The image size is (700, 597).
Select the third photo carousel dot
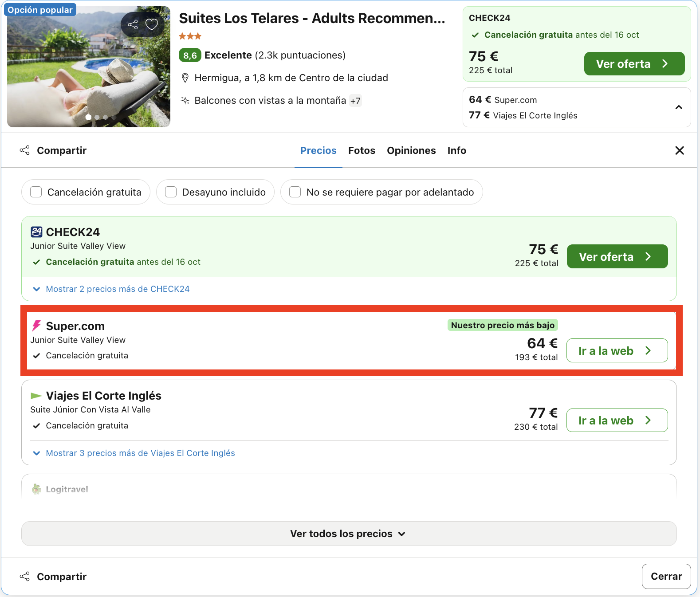click(106, 118)
